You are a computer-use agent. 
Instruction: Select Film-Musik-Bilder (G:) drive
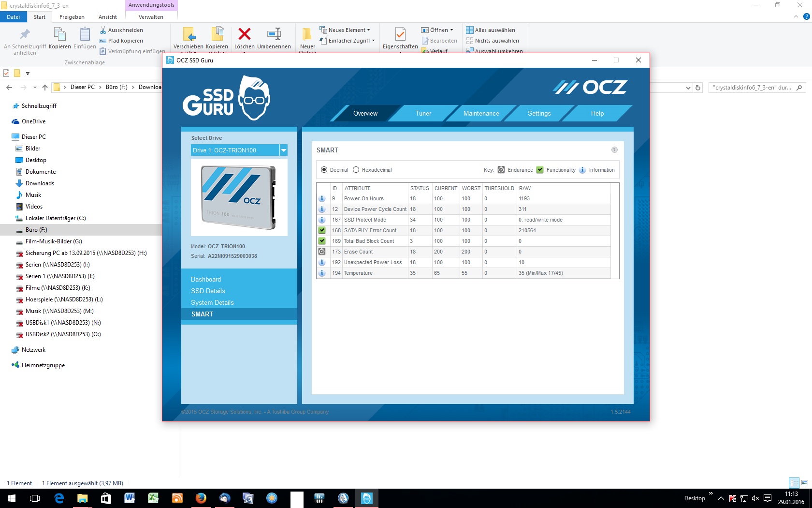pos(54,241)
